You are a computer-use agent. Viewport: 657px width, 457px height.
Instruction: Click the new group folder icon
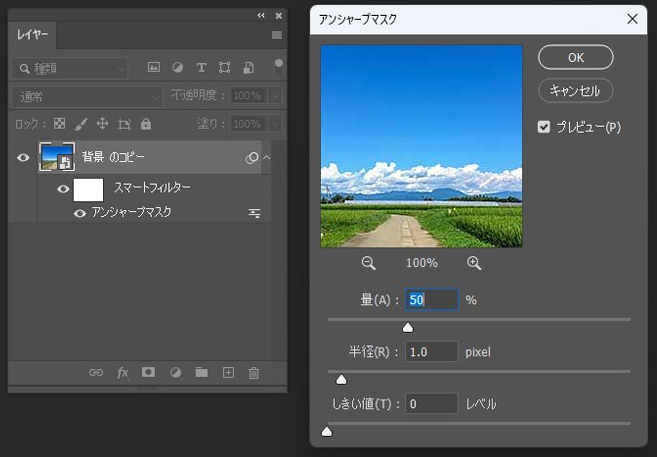pos(201,373)
